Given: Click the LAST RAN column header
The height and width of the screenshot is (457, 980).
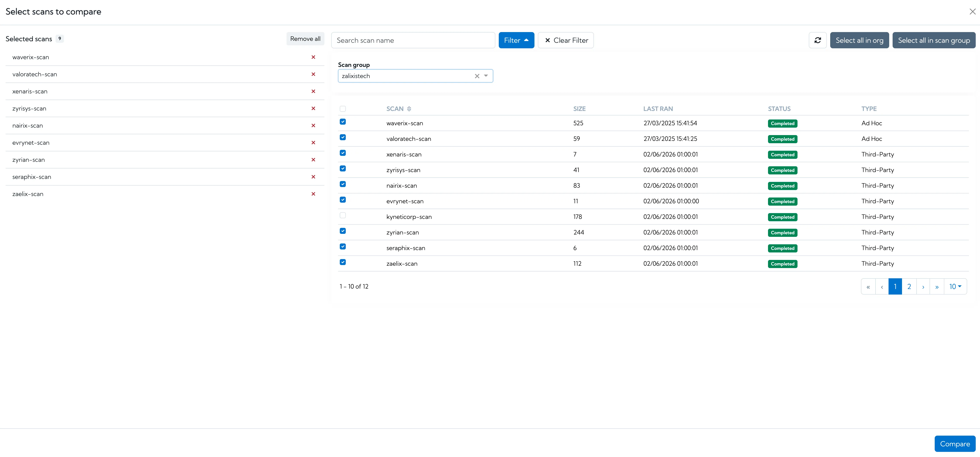Looking at the screenshot, I should coord(658,109).
